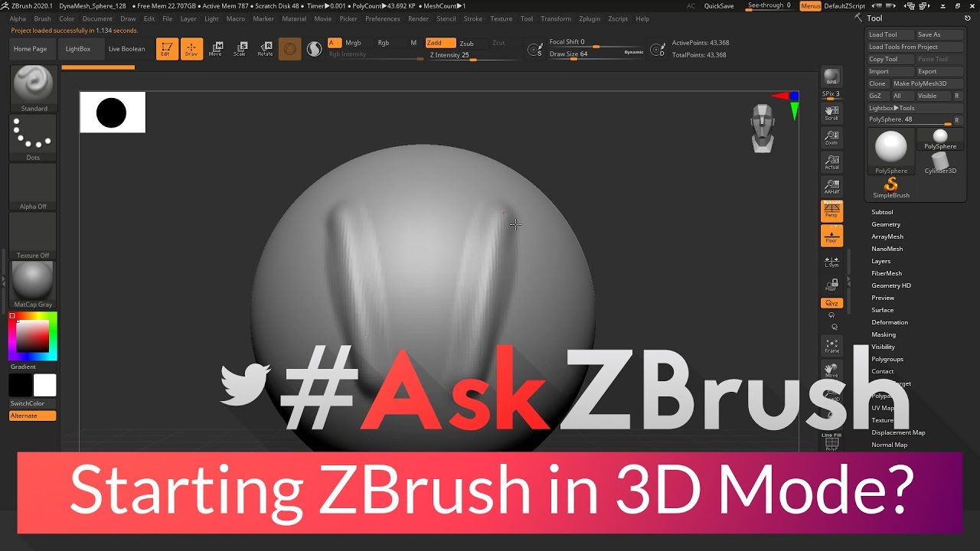Expand the Layers subpalette
This screenshot has height=551, width=980.
[881, 261]
